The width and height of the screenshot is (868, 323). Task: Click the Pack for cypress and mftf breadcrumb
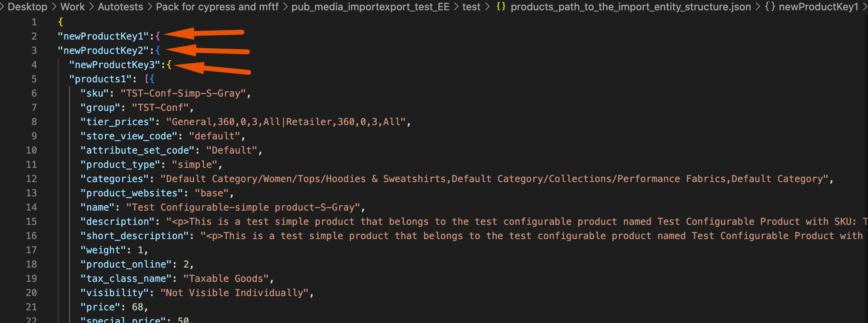(x=217, y=7)
